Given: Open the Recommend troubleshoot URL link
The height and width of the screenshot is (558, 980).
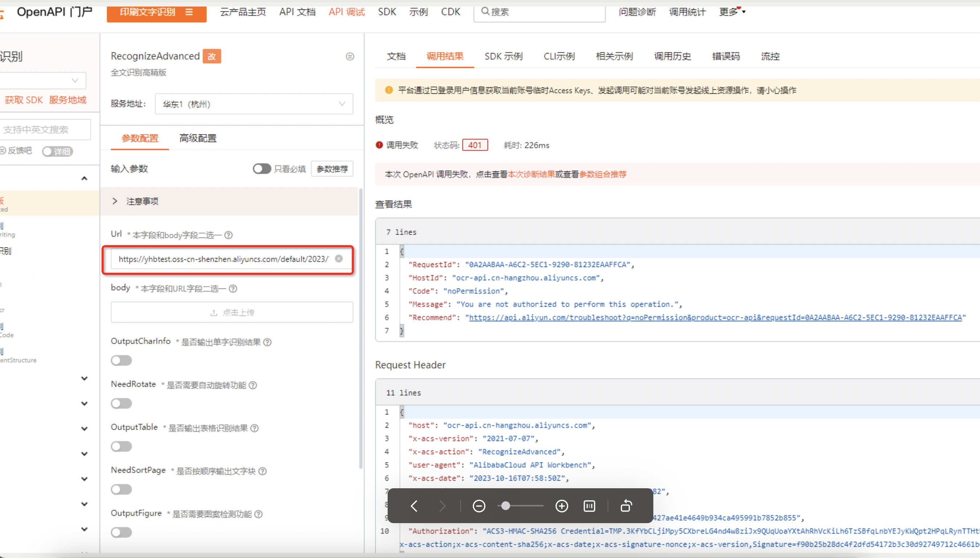Looking at the screenshot, I should 715,318.
